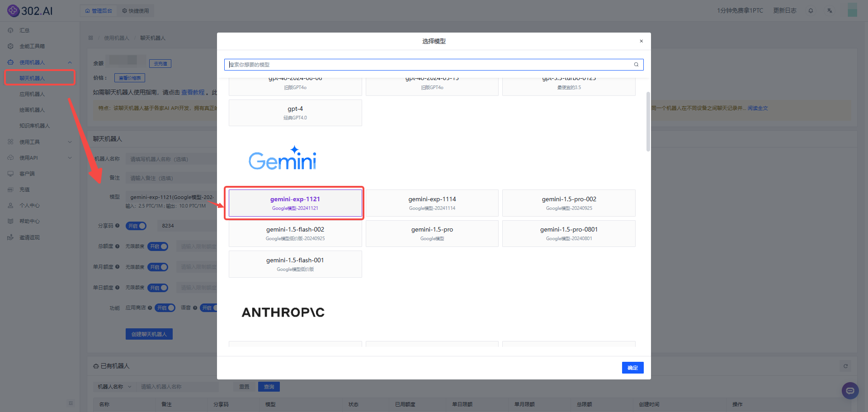Viewport: 868px width, 412px height.
Task: Click the 使用机器人 breadcrumb
Action: pyautogui.click(x=117, y=38)
